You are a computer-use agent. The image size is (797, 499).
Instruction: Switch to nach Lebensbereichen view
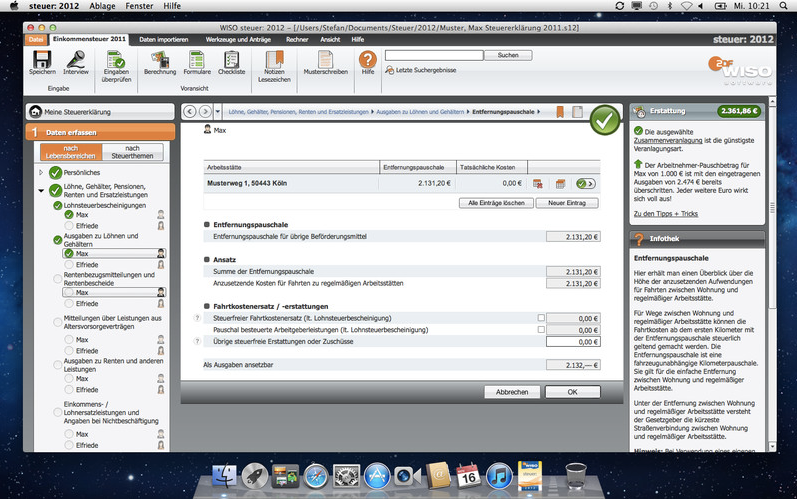click(71, 152)
